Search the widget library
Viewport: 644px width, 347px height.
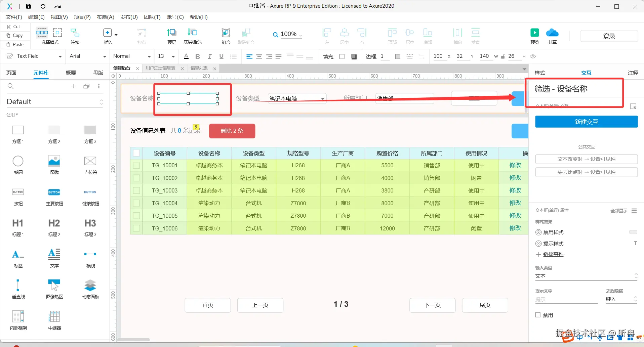click(x=11, y=86)
